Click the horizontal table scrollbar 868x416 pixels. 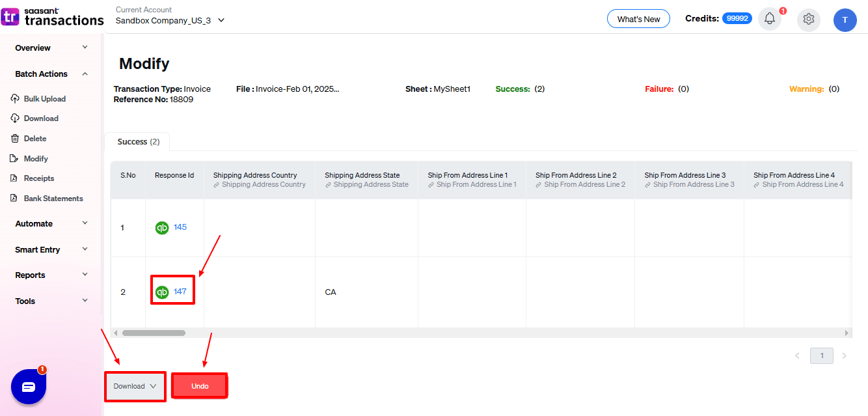point(154,333)
